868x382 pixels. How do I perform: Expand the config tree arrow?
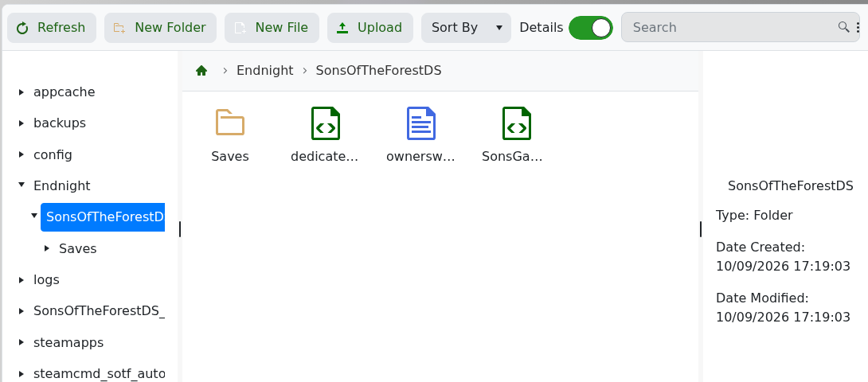coord(22,154)
